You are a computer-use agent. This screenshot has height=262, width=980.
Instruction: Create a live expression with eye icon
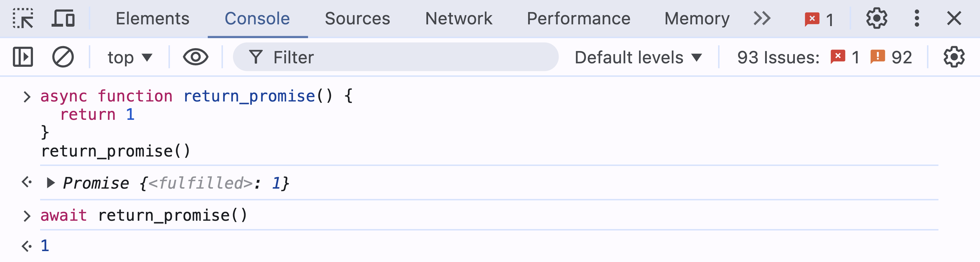195,57
